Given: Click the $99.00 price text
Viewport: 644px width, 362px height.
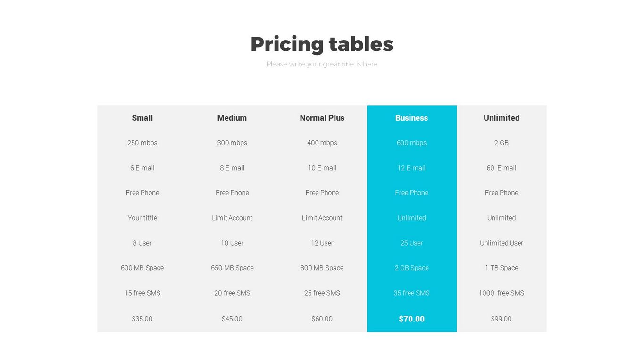Looking at the screenshot, I should [x=502, y=319].
